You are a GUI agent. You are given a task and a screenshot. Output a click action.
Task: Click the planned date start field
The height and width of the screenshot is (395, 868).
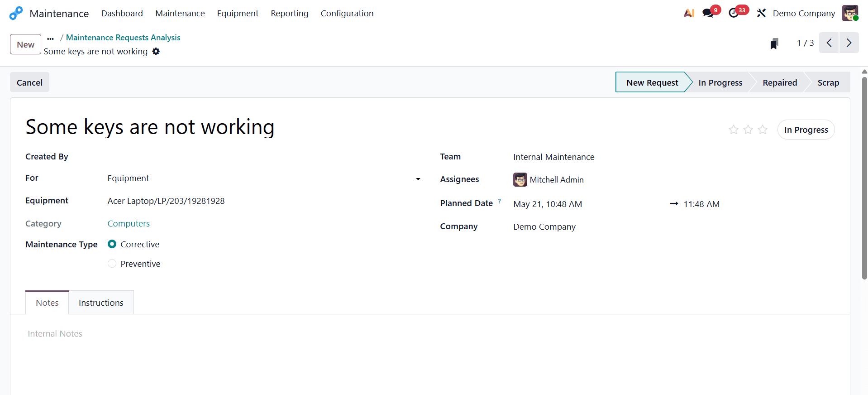click(548, 204)
